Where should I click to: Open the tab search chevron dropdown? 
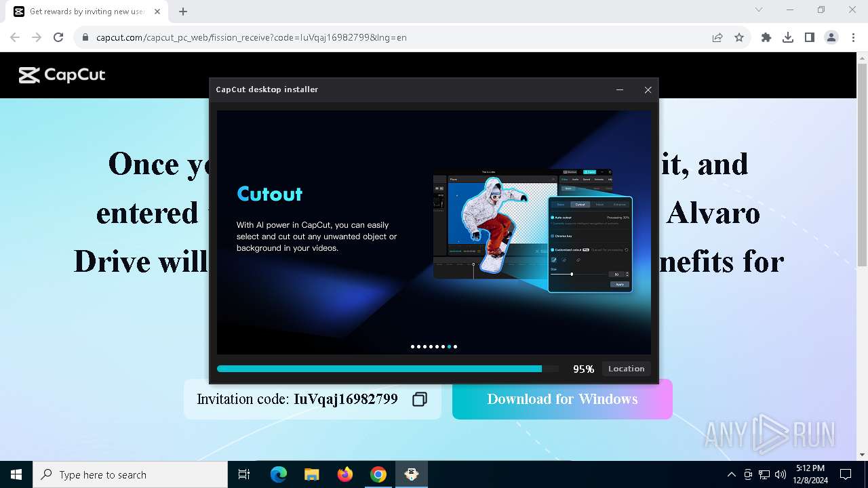pos(759,9)
